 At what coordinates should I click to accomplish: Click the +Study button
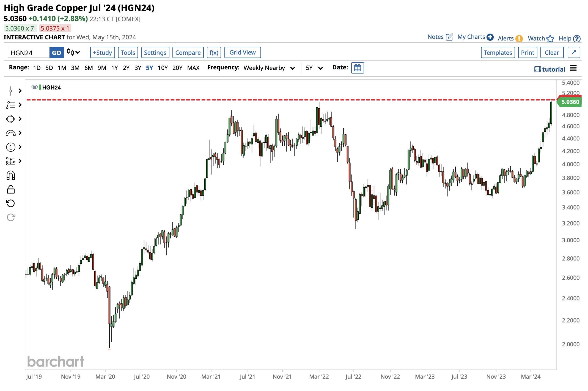point(102,52)
